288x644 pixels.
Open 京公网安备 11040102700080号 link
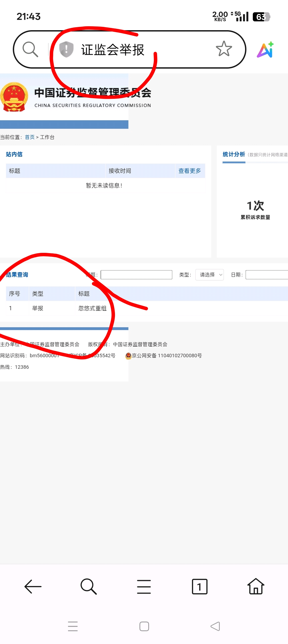coord(167,356)
